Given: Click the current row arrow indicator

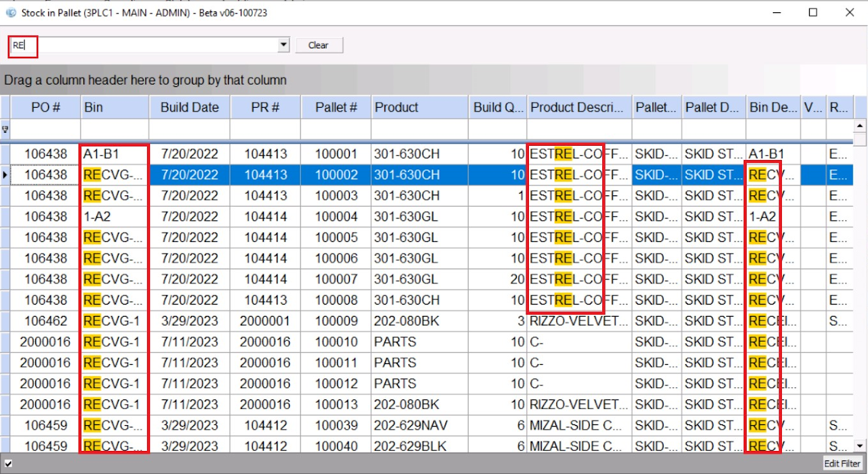Looking at the screenshot, I should point(5,175).
